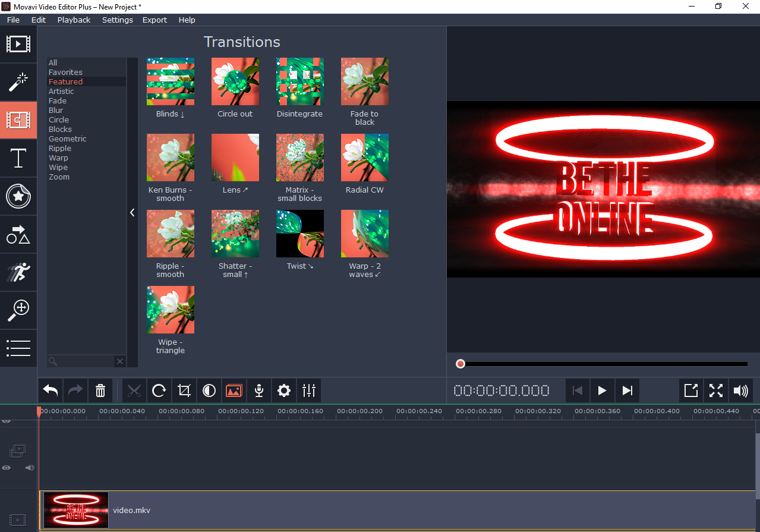Viewport: 760px width, 532px height.
Task: Collapse the transitions category list panel
Action: (x=132, y=212)
